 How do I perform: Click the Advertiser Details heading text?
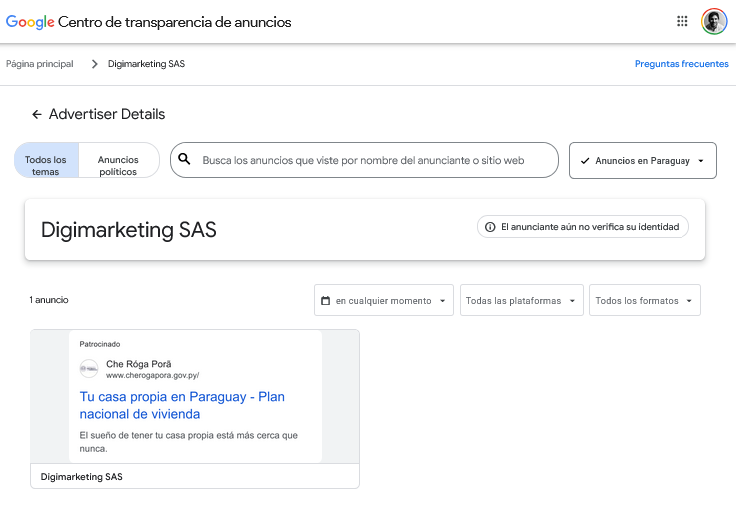coord(107,114)
